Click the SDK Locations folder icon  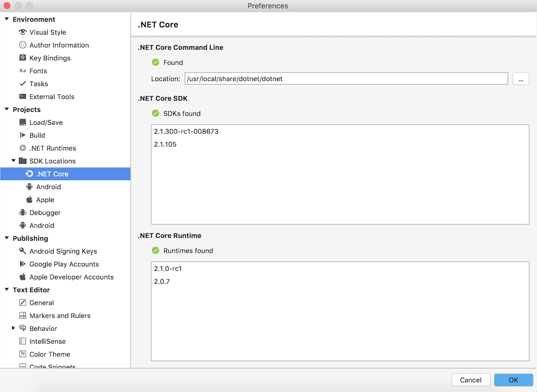click(22, 161)
